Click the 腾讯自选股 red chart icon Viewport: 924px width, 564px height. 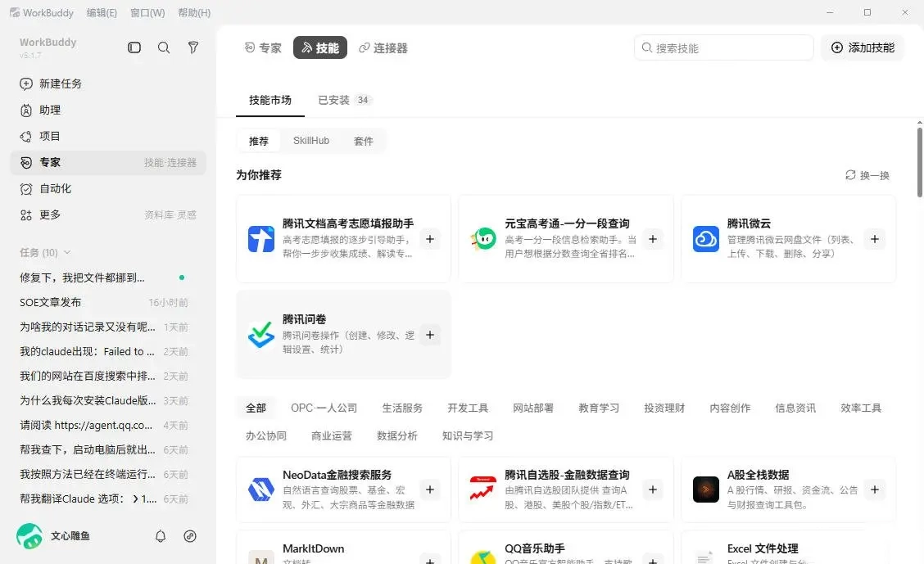click(483, 490)
